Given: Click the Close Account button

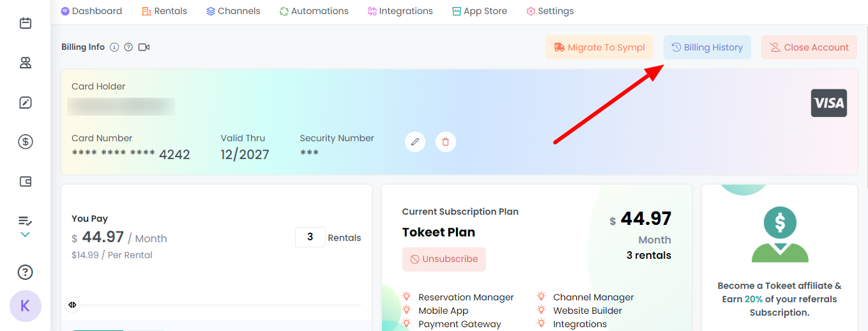Looking at the screenshot, I should 809,47.
